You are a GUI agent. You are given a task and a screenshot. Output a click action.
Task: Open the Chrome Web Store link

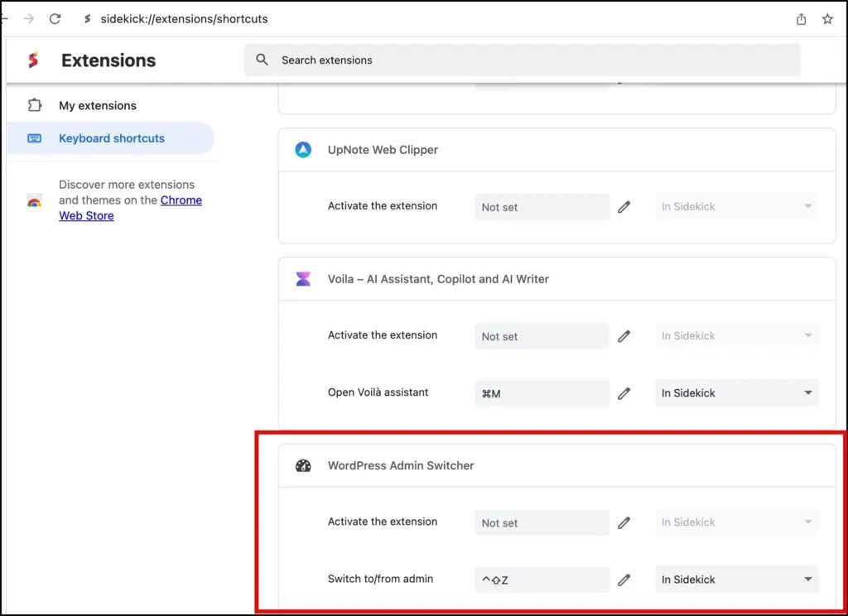click(x=130, y=208)
